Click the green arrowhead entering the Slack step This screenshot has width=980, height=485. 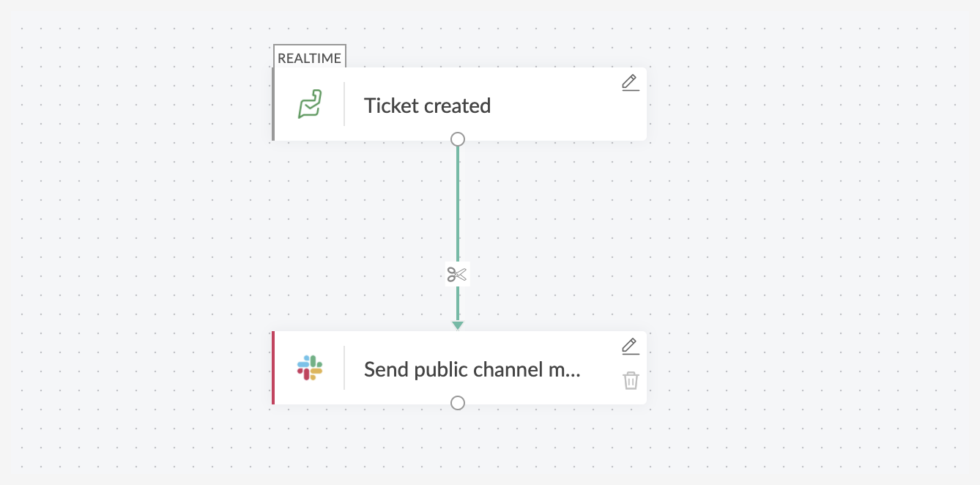point(458,325)
